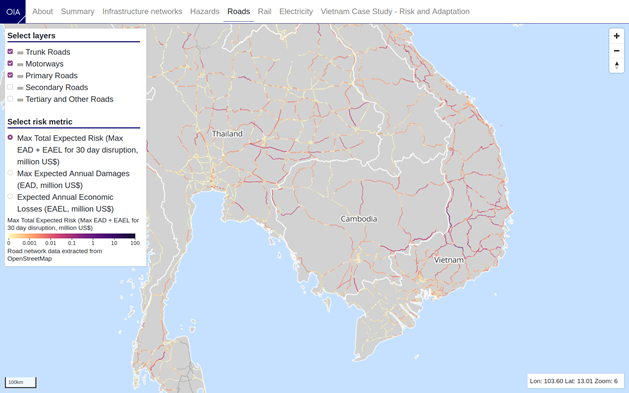Image resolution: width=629 pixels, height=393 pixels.
Task: Select Expected Annual Economic Losses radio button
Action: point(10,196)
